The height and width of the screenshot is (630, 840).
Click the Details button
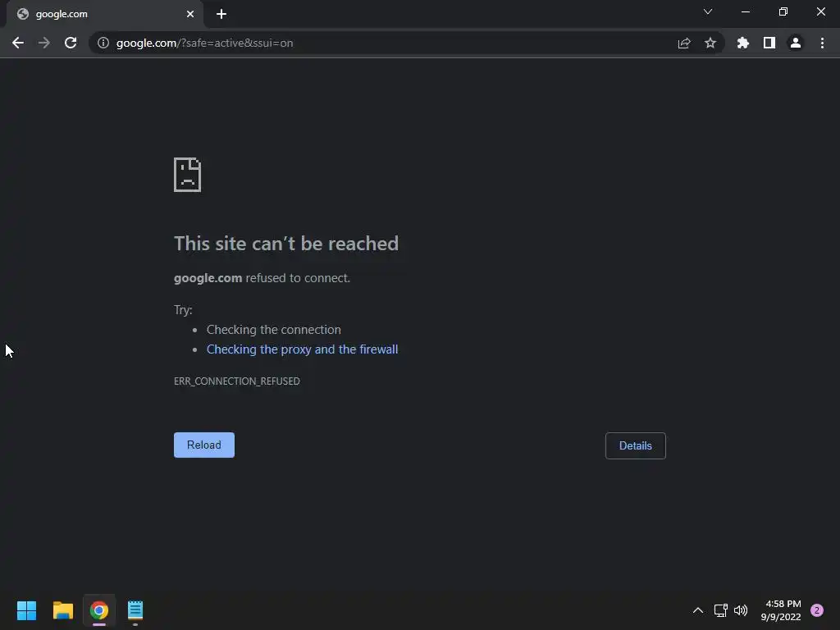tap(636, 445)
